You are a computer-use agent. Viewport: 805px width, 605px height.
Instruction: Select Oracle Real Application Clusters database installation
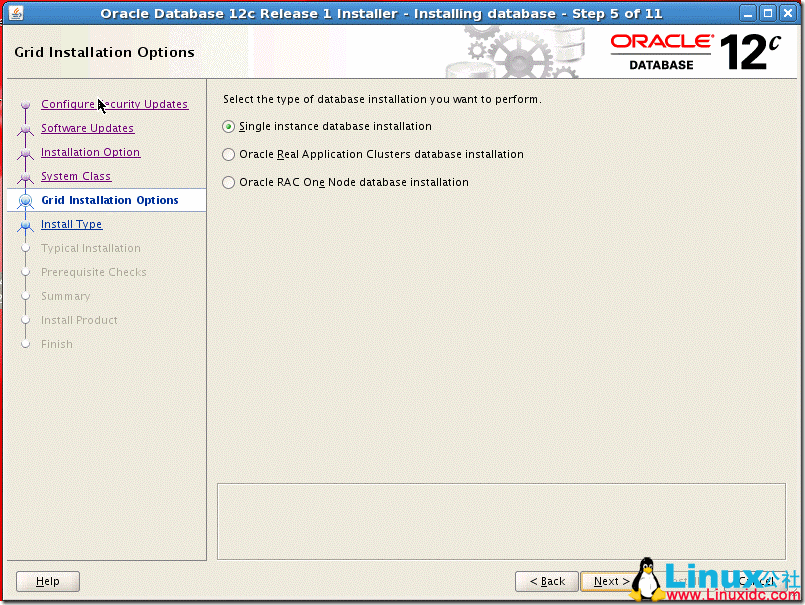pyautogui.click(x=228, y=154)
